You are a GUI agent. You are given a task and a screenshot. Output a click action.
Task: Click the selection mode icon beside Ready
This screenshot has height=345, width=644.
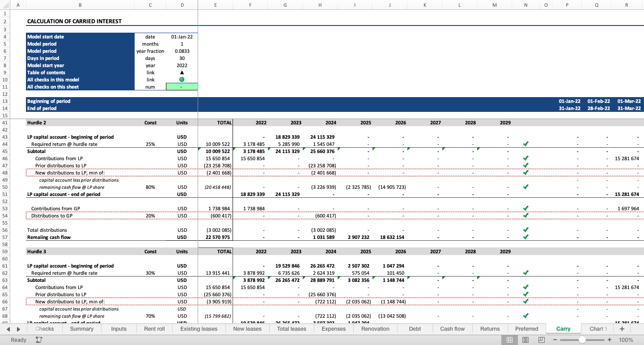click(x=38, y=340)
